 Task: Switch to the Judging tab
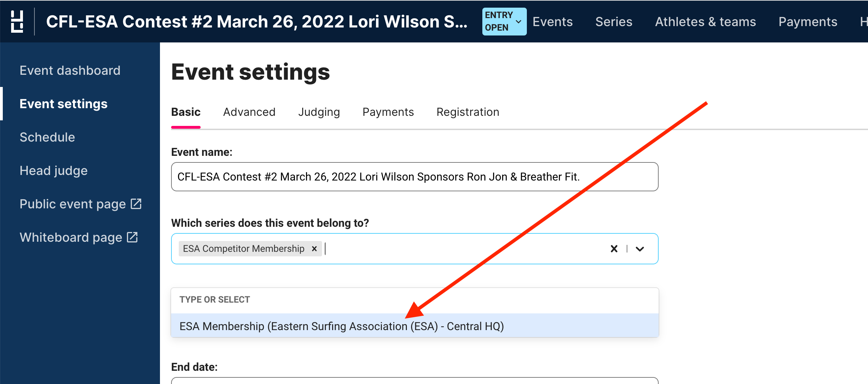pyautogui.click(x=319, y=112)
